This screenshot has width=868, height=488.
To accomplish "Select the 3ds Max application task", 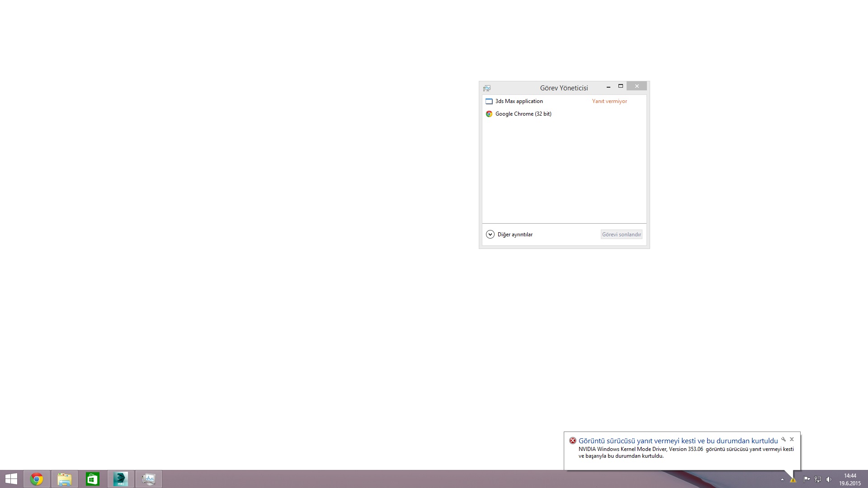I will (x=519, y=101).
